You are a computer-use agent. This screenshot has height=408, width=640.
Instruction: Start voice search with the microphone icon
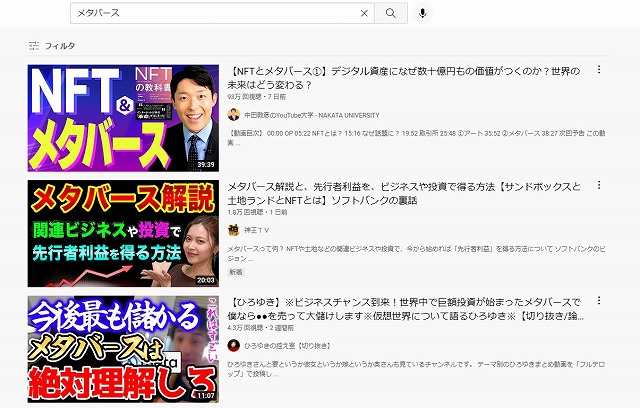pyautogui.click(x=422, y=13)
